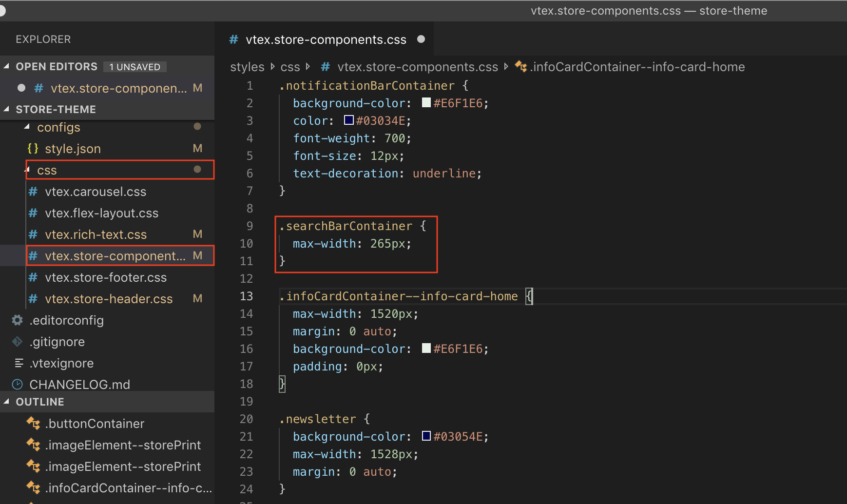This screenshot has height=504, width=847.
Task: Select vtex.store-components.css in the css folder
Action: (115, 256)
